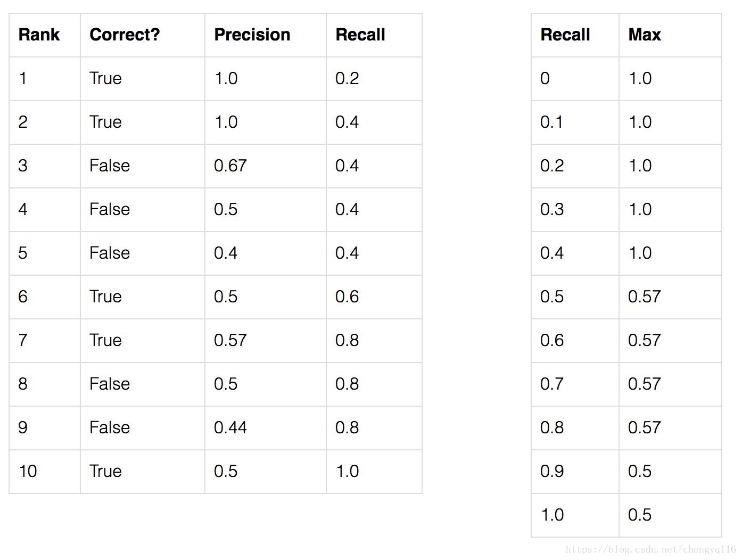Click the Correct? column header

pyautogui.click(x=125, y=35)
